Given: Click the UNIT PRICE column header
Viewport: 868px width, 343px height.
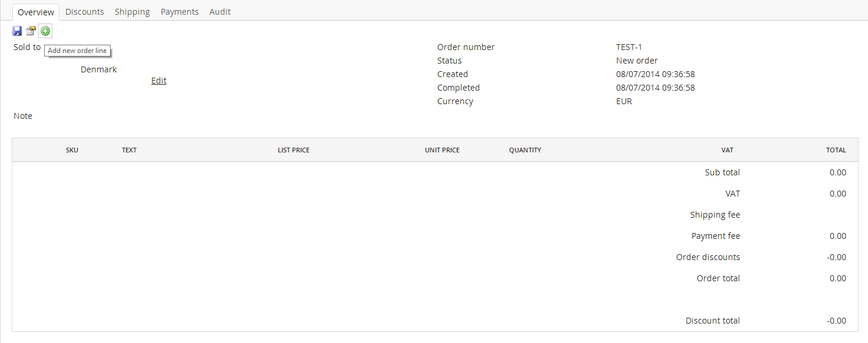Looking at the screenshot, I should tap(442, 150).
